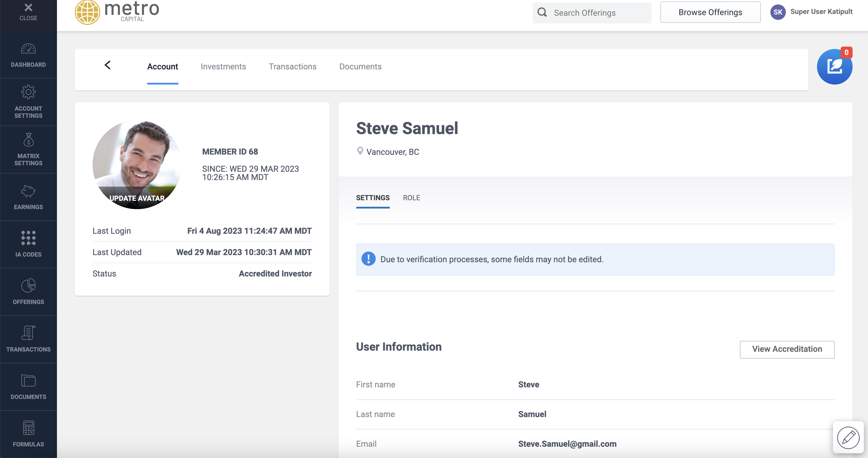Click the info exclamation icon in notice
The image size is (868, 458).
368,259
